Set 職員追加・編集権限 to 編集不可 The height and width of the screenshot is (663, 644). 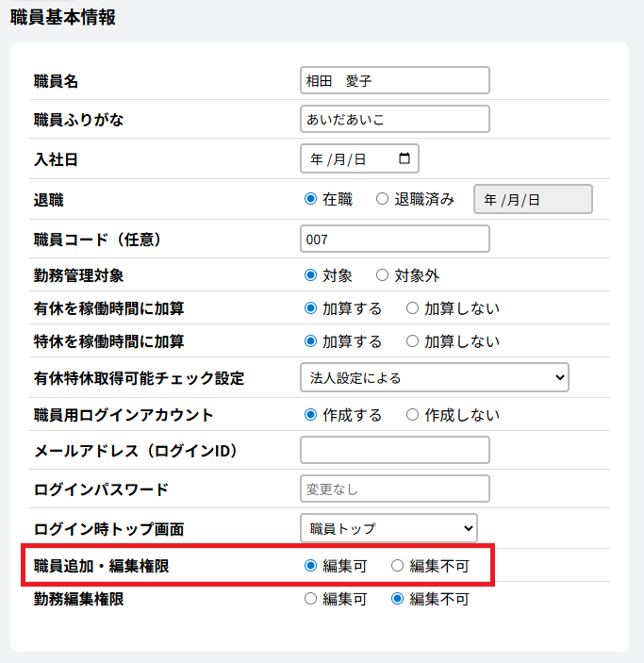pos(397,566)
